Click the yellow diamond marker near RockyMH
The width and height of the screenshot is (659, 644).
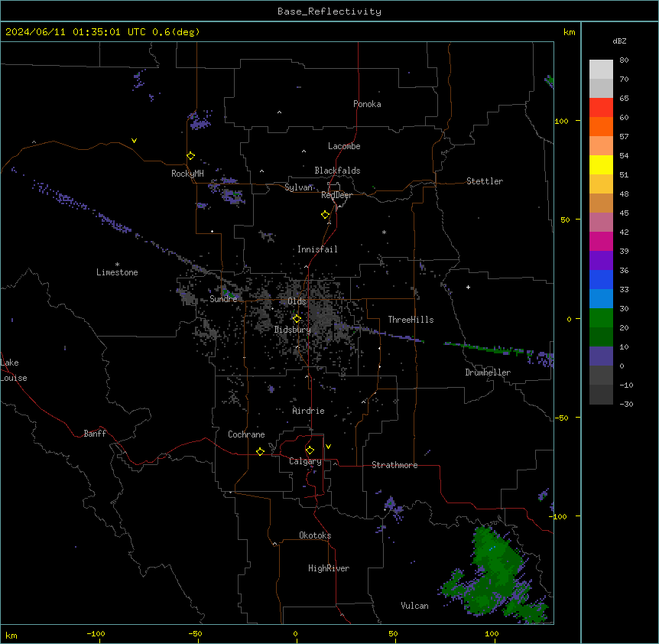tap(190, 155)
